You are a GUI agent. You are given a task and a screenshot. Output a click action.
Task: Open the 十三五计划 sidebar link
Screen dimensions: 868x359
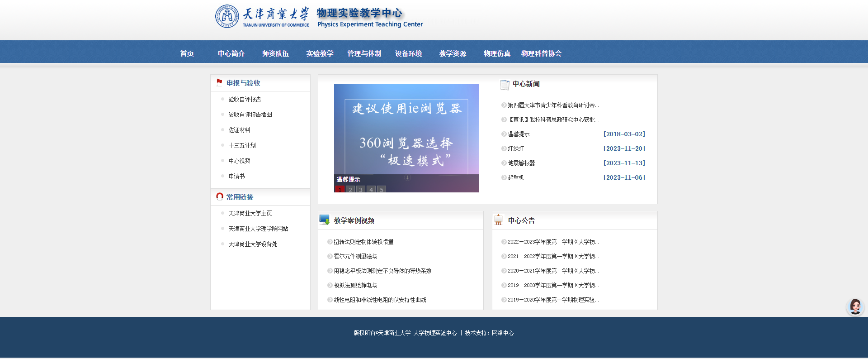(x=242, y=145)
